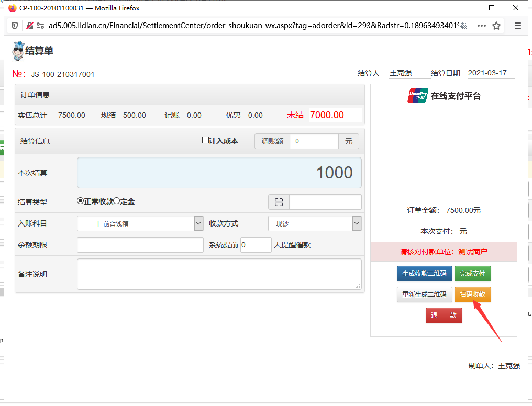
Task: Click the 优惠 value 0.00
Action: (x=255, y=116)
